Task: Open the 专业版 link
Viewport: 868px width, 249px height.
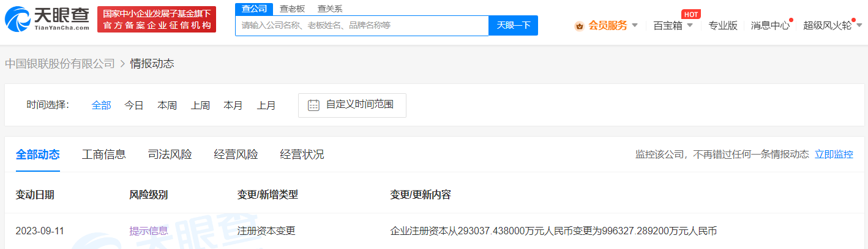Action: point(723,26)
